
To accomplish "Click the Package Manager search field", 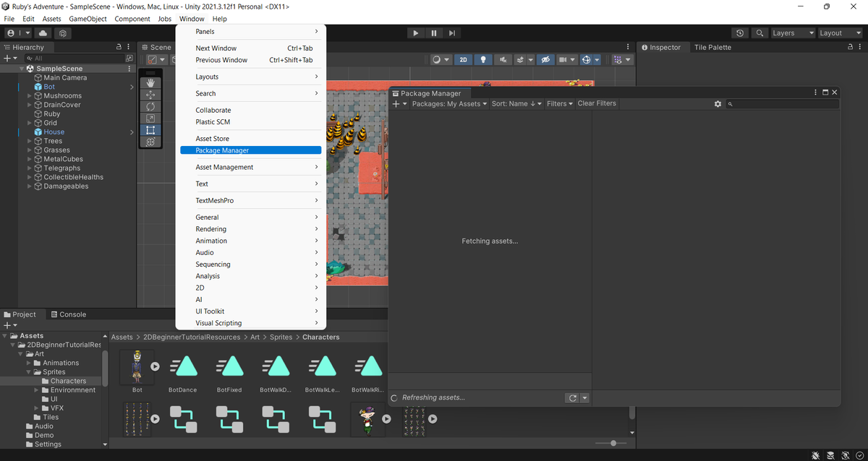I will 783,104.
